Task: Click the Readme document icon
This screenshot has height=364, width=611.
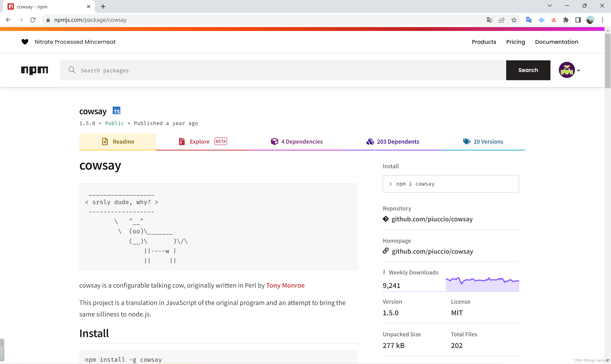Action: [x=105, y=142]
